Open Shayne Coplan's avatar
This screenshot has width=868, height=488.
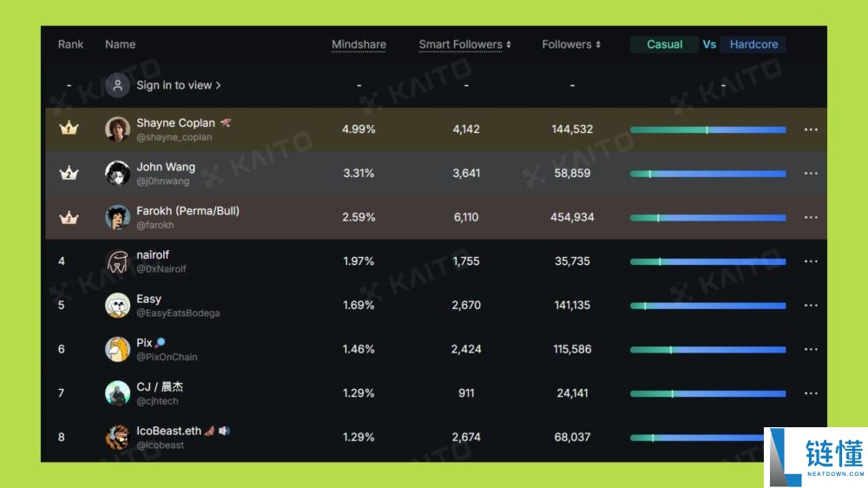[x=117, y=129]
